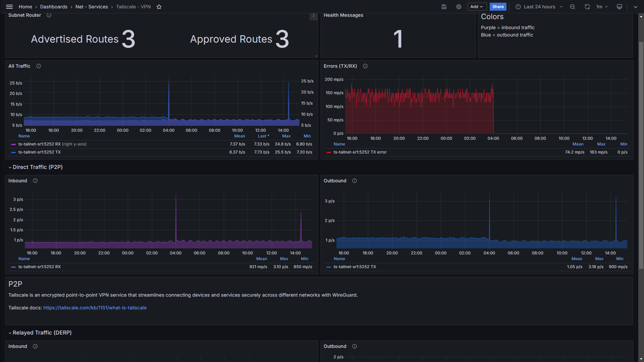Zoom out the time range

573,7
